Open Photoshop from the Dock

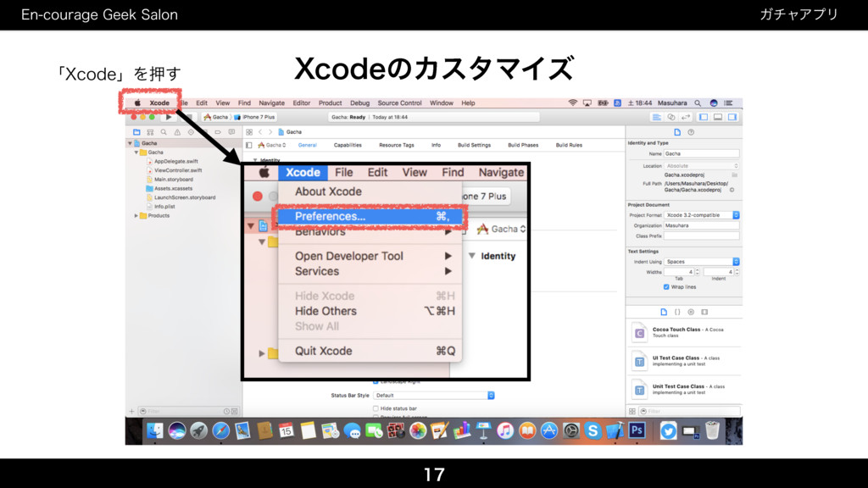637,430
